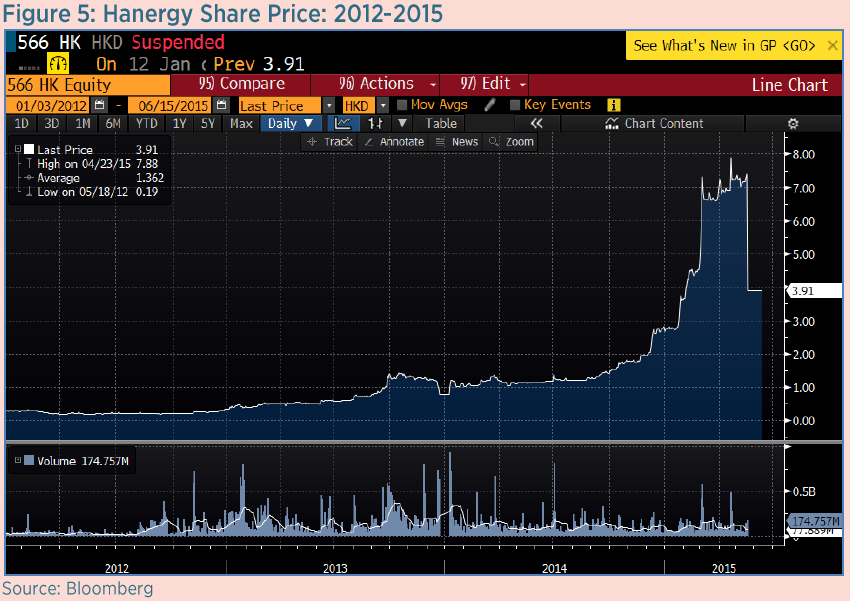Click the red Suspended status text
850x601 pixels.
click(x=178, y=42)
